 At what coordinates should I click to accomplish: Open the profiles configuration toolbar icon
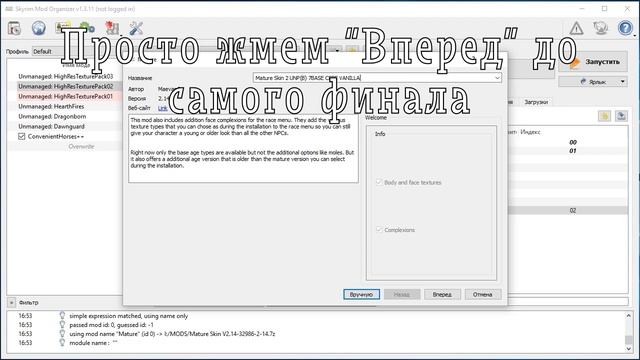coord(63,28)
